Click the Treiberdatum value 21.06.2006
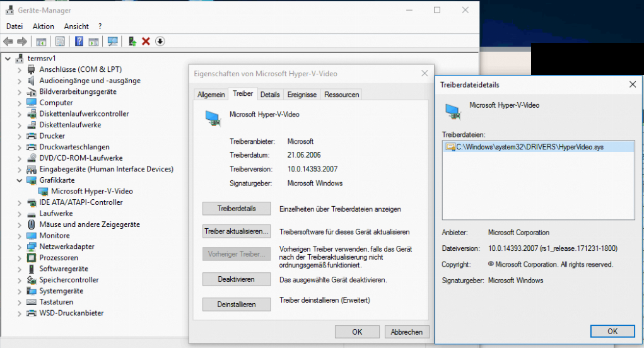This screenshot has height=348, width=644. pyautogui.click(x=304, y=155)
